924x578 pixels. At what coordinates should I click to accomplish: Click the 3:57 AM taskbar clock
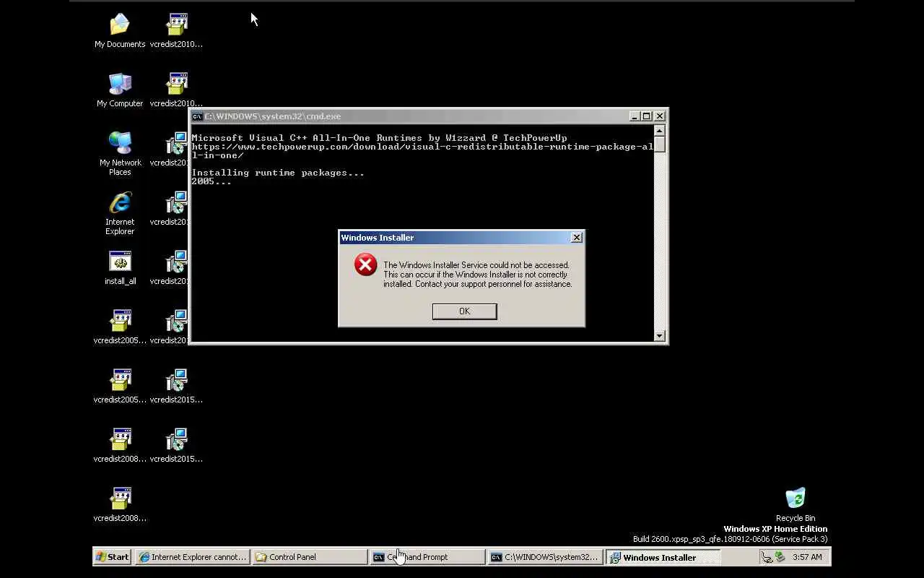(x=807, y=557)
